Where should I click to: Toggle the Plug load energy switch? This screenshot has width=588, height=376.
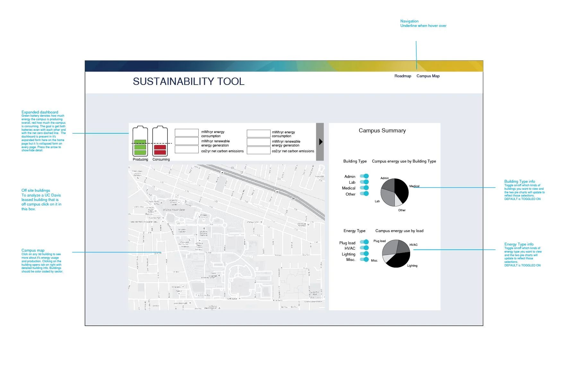tap(364, 242)
